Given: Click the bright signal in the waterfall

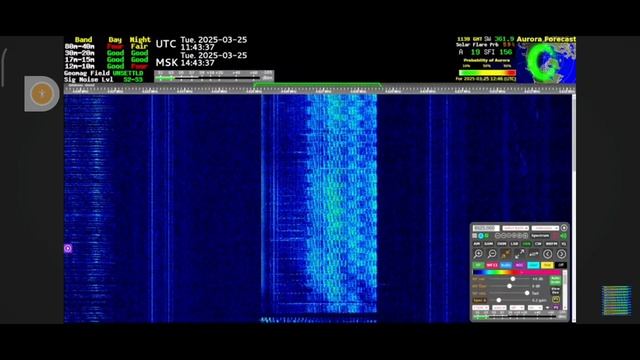Looking at the screenshot, I should click(342, 204).
